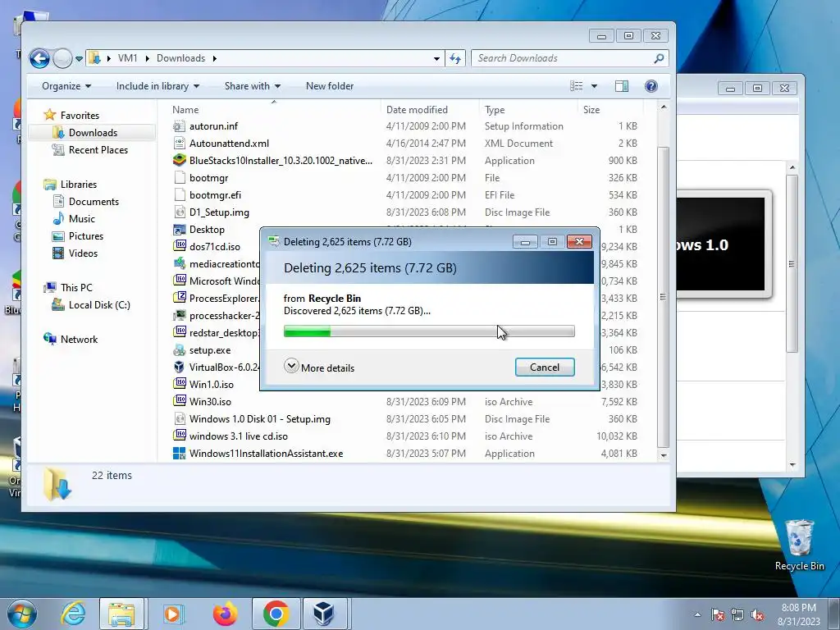Screen dimensions: 840x630
Task: Open Firefox from the taskbar
Action: pos(226,614)
